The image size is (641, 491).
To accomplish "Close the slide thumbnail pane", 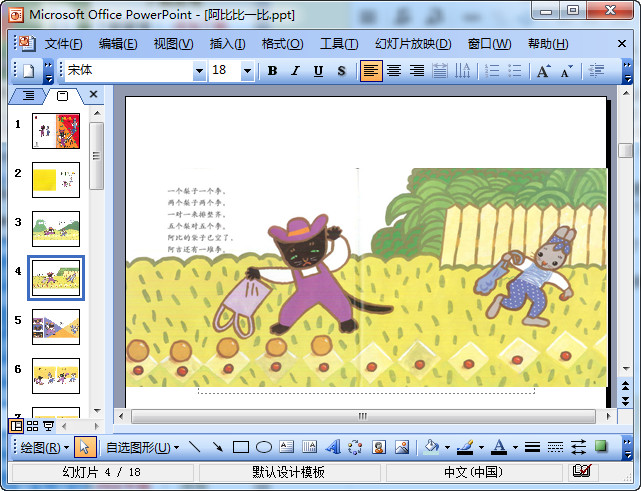I will 94,94.
